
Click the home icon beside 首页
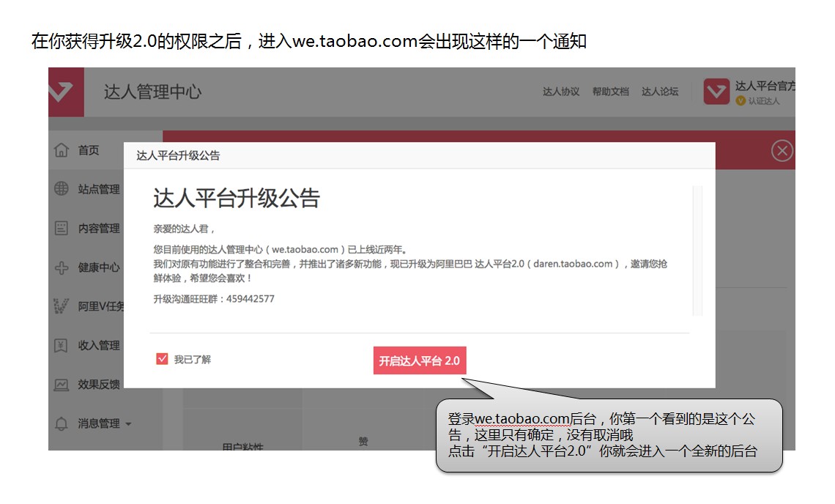click(62, 150)
